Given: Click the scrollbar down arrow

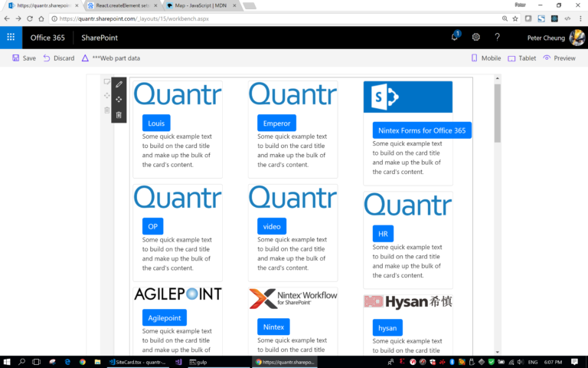Looking at the screenshot, I should 497,352.
